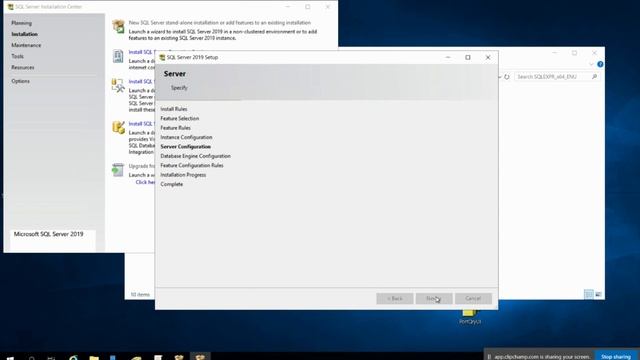Click the Server Configuration step
The width and height of the screenshot is (640, 360).
186,147
